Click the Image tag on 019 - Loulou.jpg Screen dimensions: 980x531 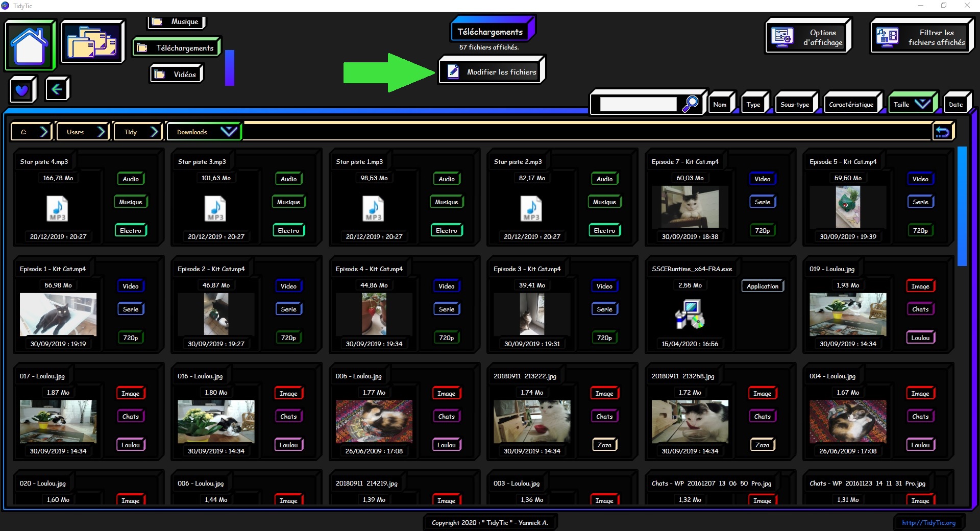(920, 286)
